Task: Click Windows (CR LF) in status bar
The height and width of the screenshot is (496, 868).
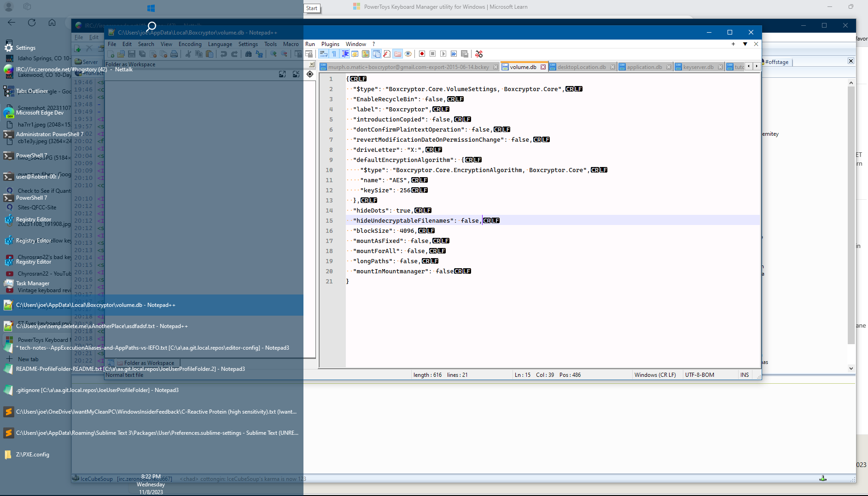Action: pos(655,375)
